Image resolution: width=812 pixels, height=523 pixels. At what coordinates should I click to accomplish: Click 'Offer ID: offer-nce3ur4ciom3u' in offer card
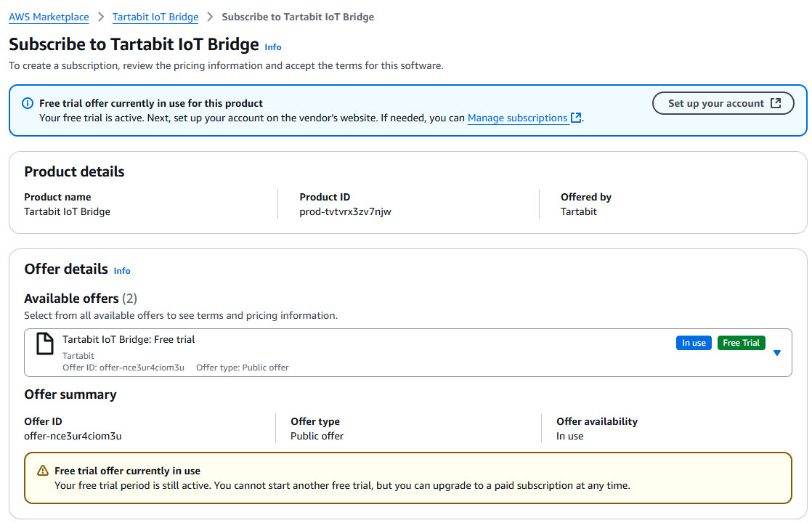point(123,368)
